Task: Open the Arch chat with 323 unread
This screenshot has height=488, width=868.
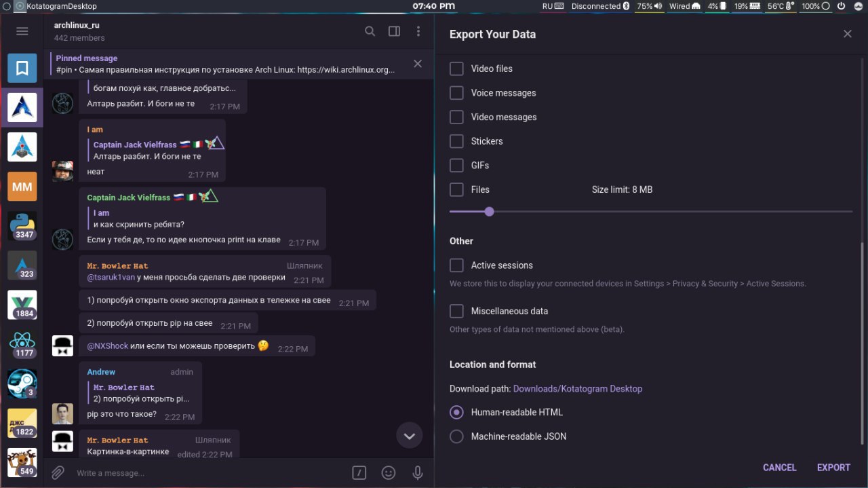Action: pyautogui.click(x=22, y=265)
